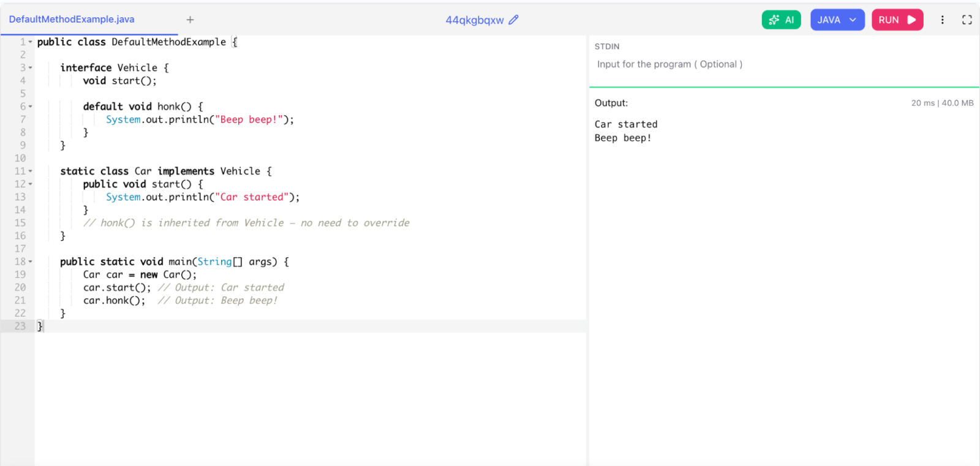Image resolution: width=980 pixels, height=466 pixels.
Task: Collapse the honk method fold on line 6
Action: [31, 107]
